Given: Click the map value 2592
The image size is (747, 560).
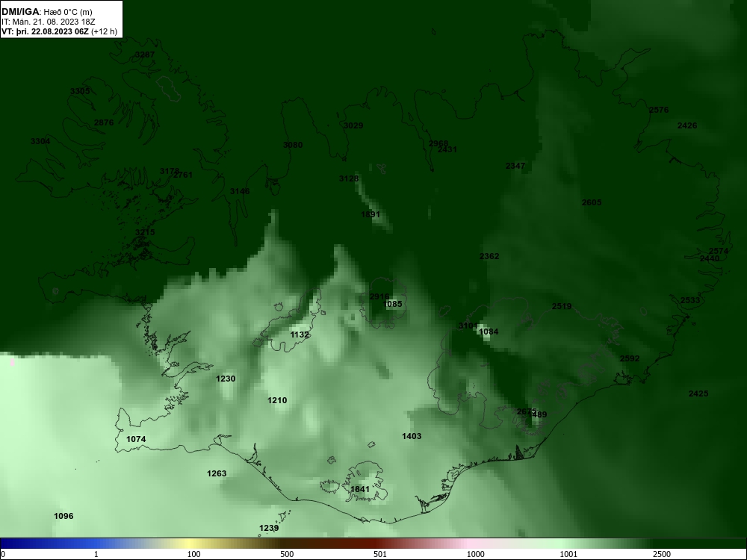Looking at the screenshot, I should click(630, 359).
